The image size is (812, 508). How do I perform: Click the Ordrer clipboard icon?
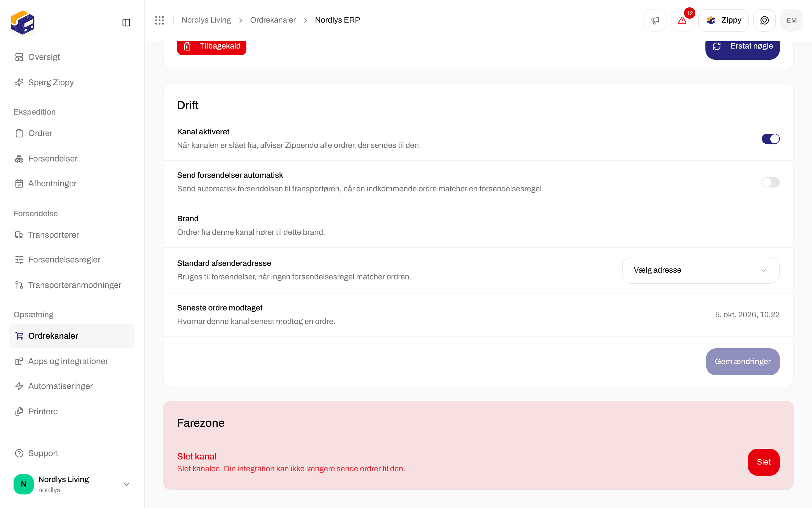tap(19, 133)
